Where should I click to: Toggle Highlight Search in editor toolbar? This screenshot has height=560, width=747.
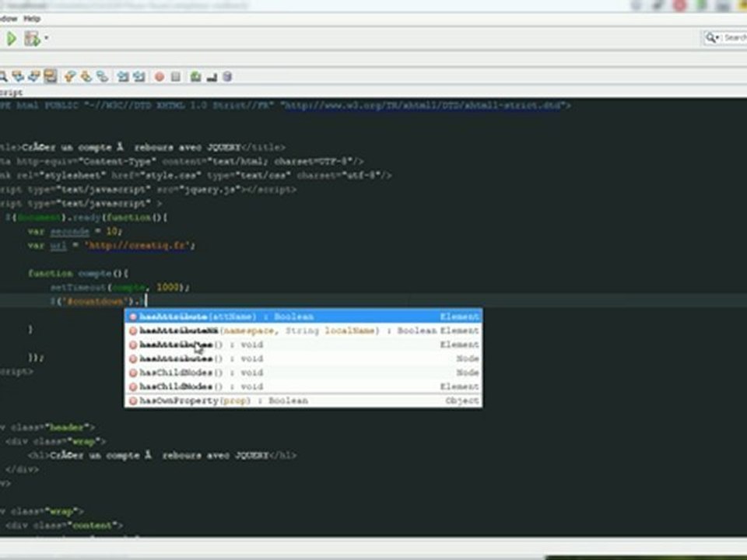pos(50,76)
